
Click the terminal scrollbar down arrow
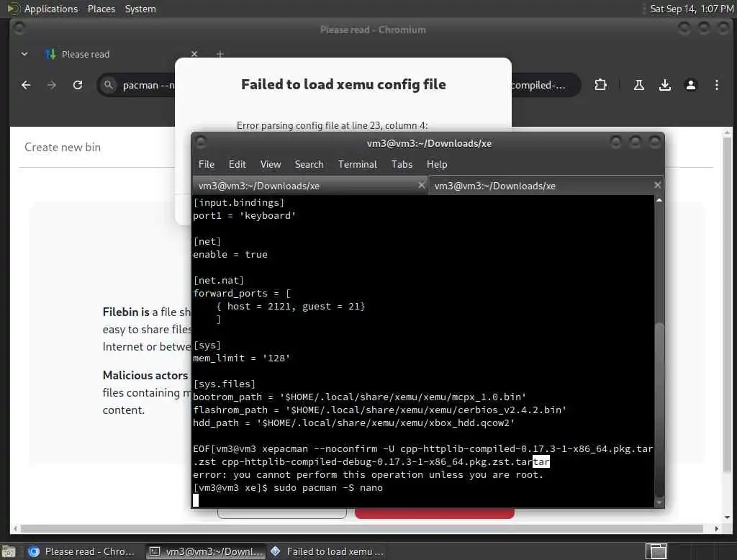pyautogui.click(x=659, y=502)
